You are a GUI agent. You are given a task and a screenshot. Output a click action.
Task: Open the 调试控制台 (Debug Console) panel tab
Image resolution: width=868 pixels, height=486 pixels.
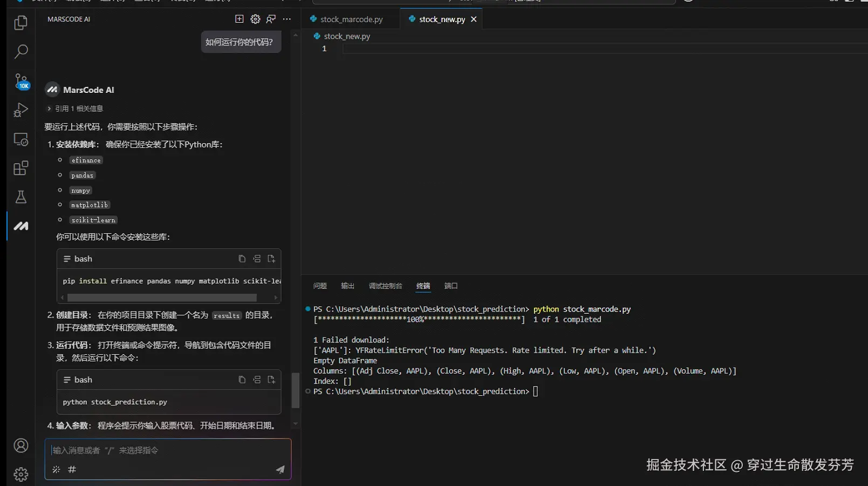coord(385,286)
